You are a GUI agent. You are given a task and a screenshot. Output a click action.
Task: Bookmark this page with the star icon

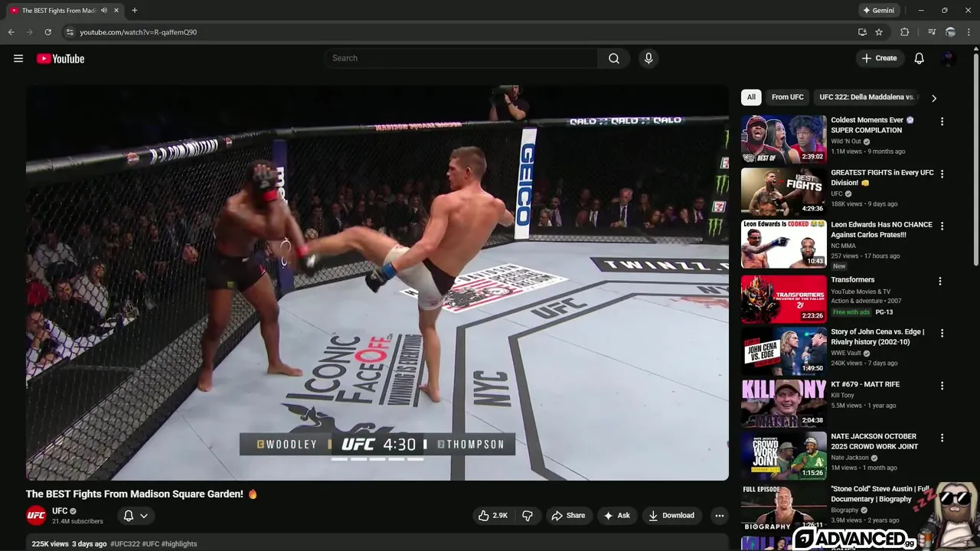coord(879,32)
